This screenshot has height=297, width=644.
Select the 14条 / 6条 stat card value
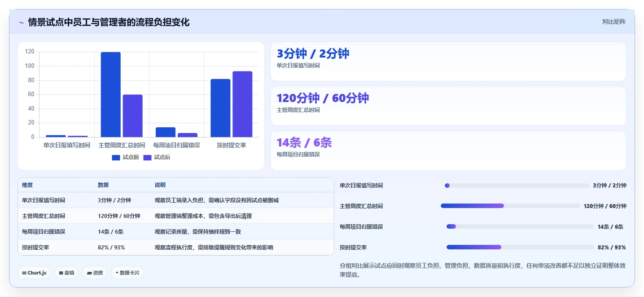[304, 142]
